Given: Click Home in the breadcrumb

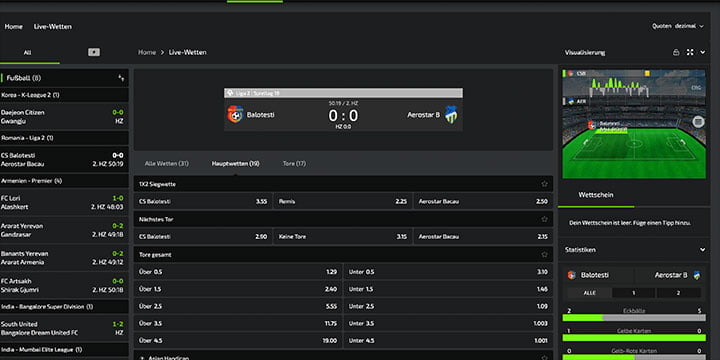Looking at the screenshot, I should (147, 52).
